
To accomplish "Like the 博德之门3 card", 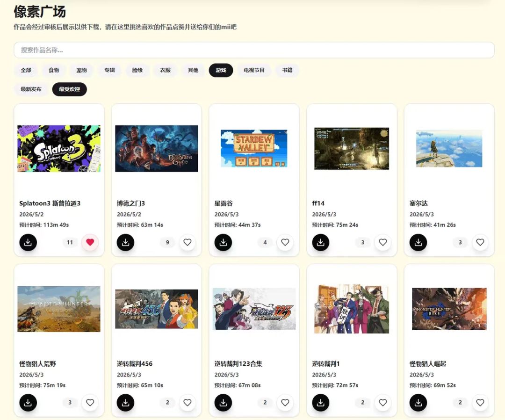I will tap(188, 242).
